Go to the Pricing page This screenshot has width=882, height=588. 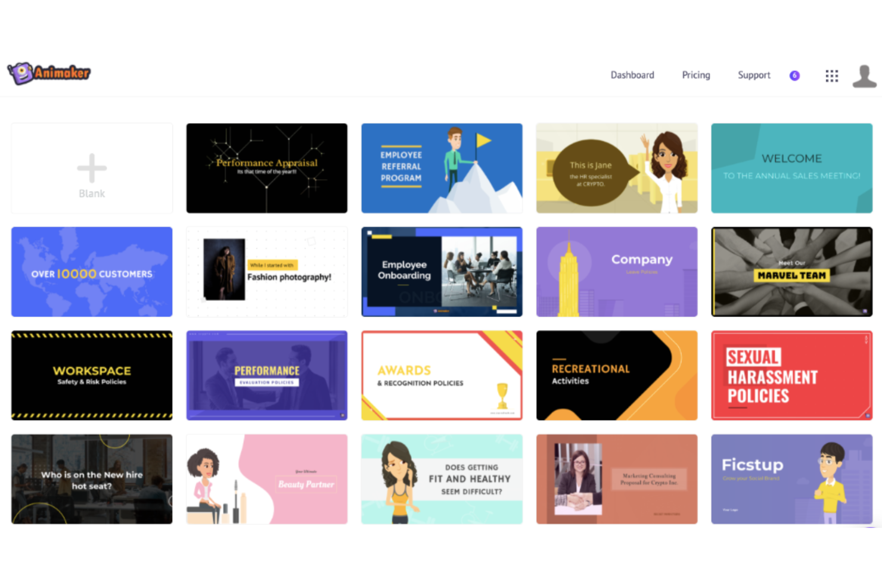tap(695, 75)
